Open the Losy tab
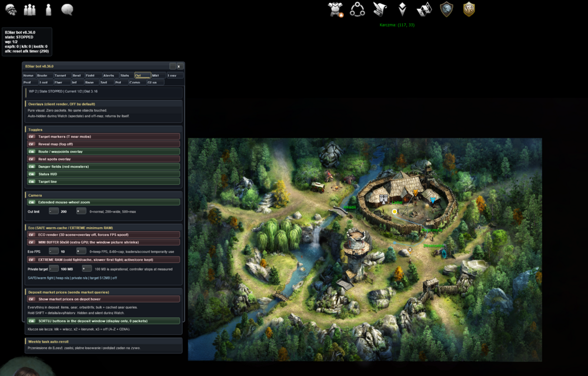Viewport: 588px width, 376px height. (x=175, y=75)
